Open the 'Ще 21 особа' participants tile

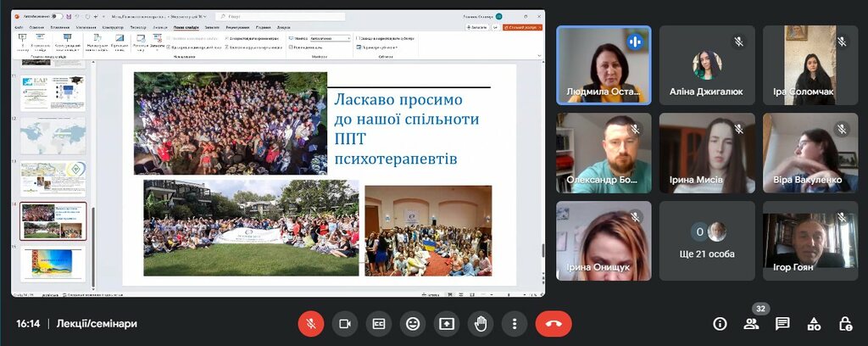click(x=707, y=241)
